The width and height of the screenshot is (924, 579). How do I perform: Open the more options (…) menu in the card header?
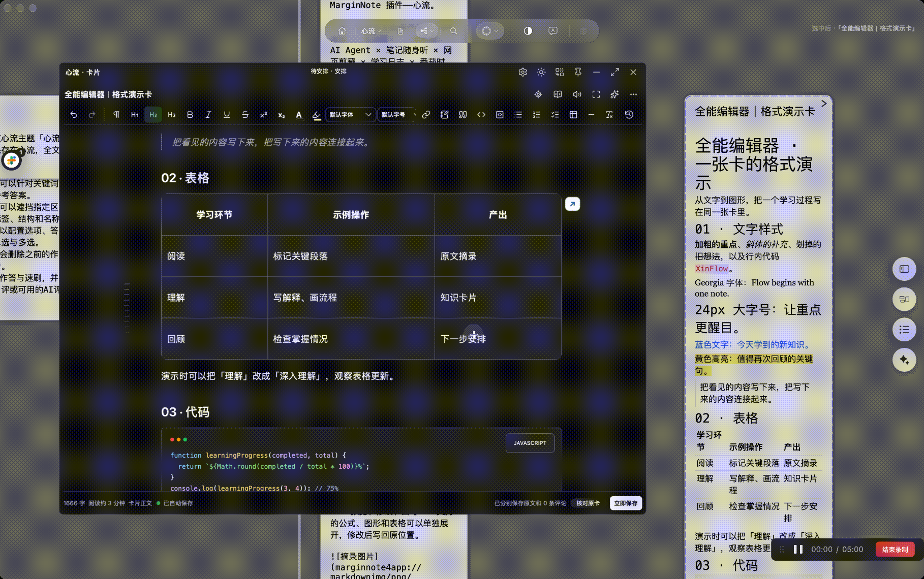pyautogui.click(x=633, y=94)
